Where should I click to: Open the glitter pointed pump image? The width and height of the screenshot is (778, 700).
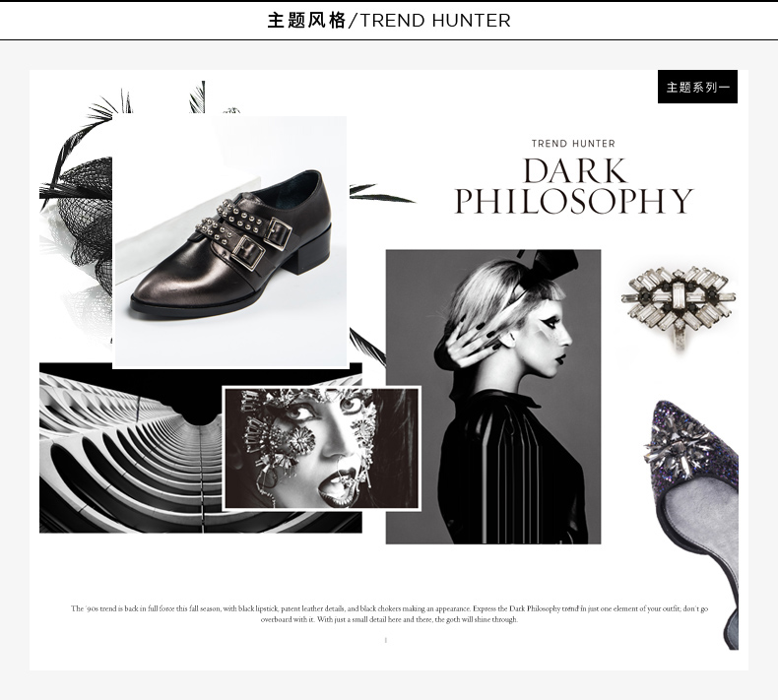click(x=695, y=525)
